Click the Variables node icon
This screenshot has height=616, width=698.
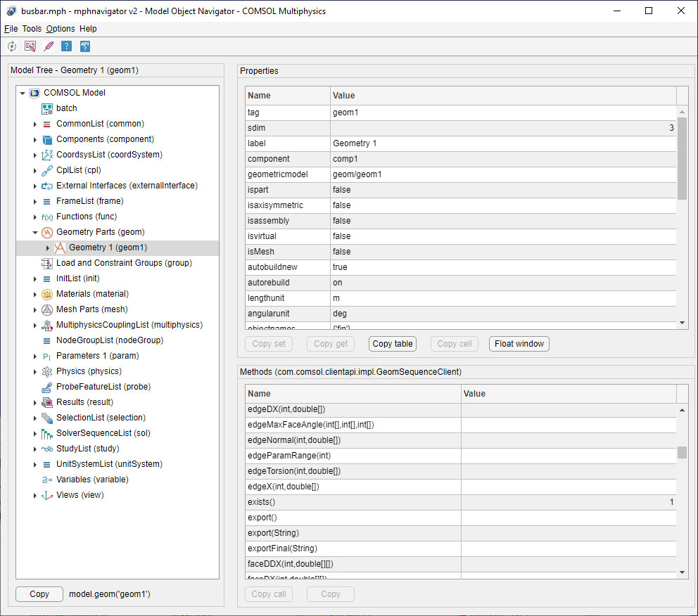pyautogui.click(x=46, y=479)
